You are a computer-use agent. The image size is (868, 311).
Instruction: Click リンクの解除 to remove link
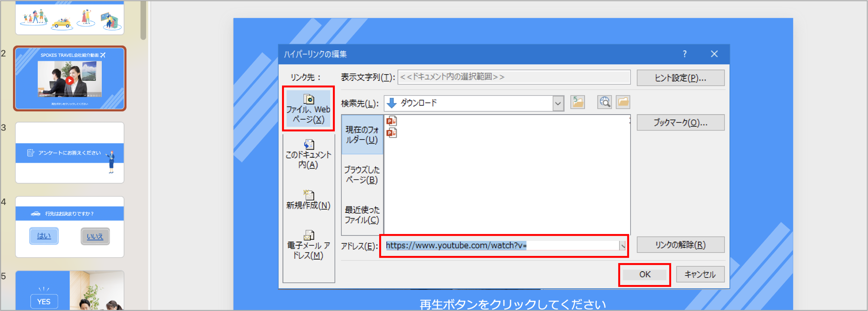tap(680, 245)
